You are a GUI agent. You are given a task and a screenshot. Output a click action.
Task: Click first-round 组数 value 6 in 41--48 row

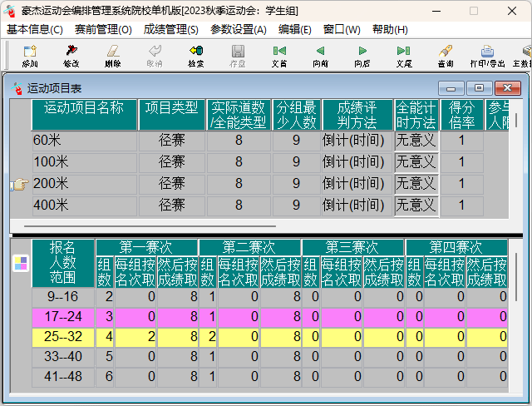[105, 377]
